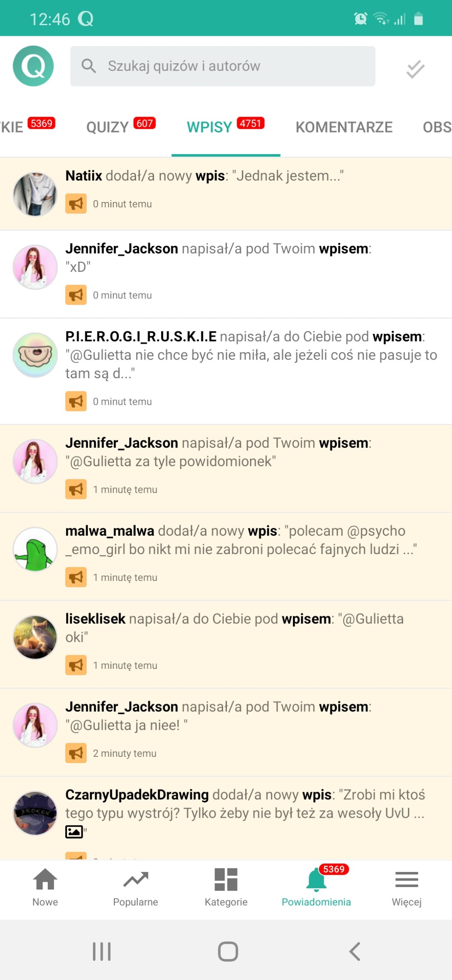Open Natiix's new post notification
This screenshot has width=452, height=980.
click(226, 194)
